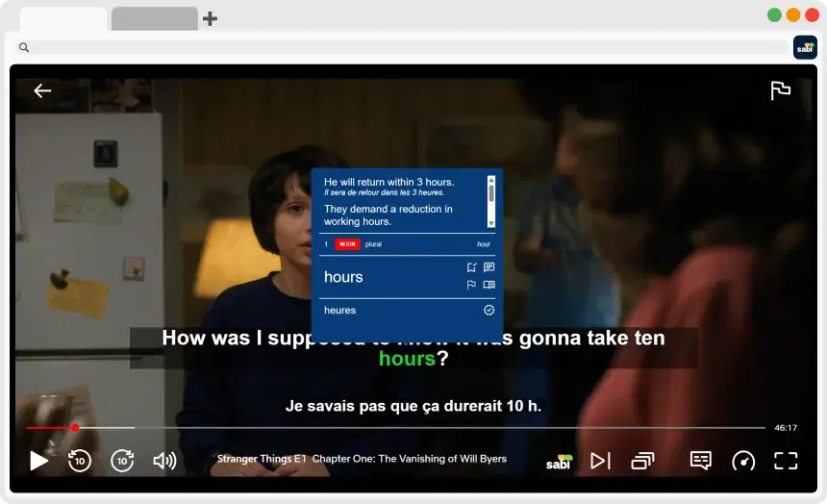This screenshot has width=827, height=504.
Task: Click the headword 'hours' in popup
Action: (x=343, y=277)
